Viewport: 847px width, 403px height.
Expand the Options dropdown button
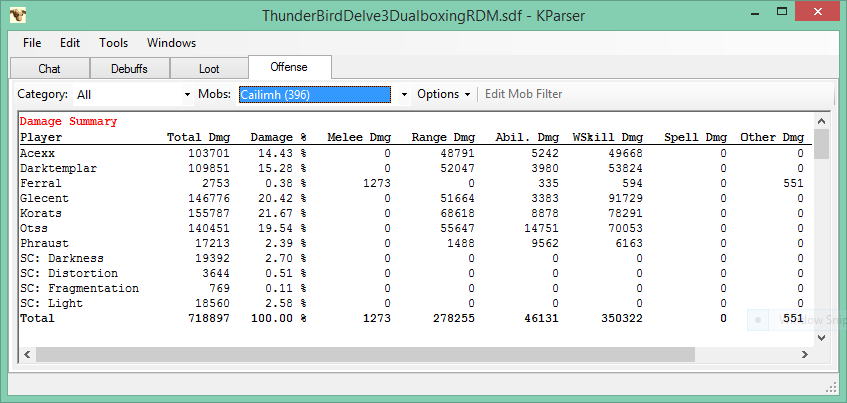click(x=443, y=94)
